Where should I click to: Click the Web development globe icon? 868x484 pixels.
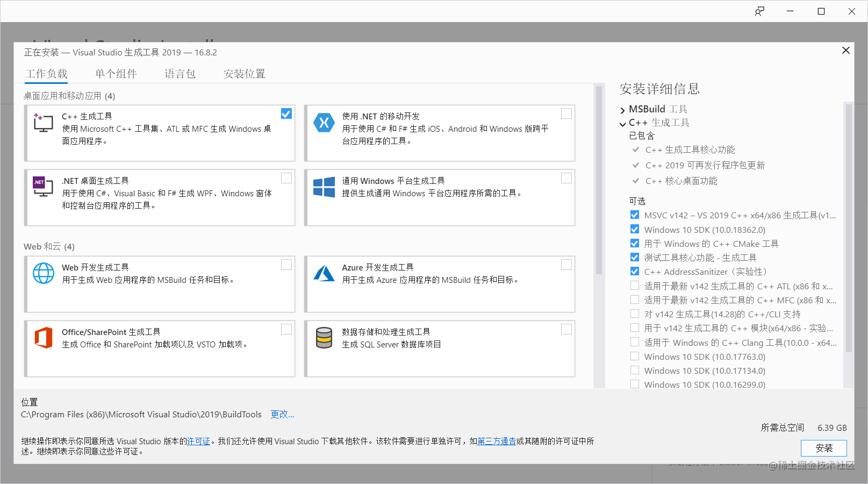click(x=44, y=273)
